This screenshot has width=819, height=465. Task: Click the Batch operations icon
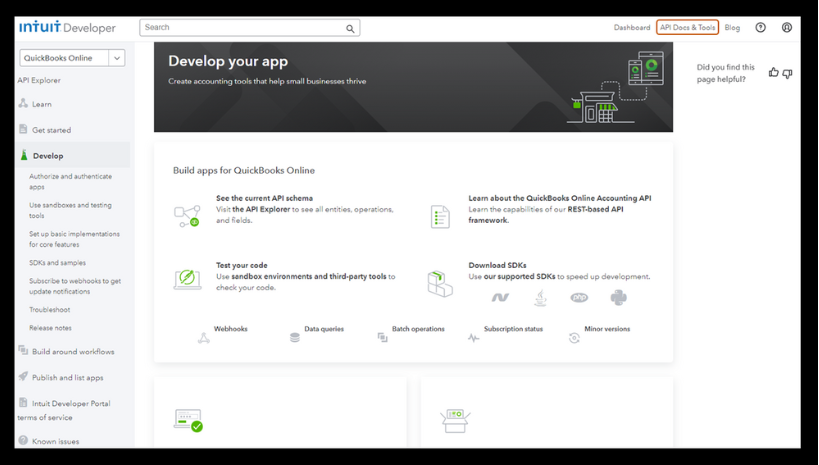[383, 338]
